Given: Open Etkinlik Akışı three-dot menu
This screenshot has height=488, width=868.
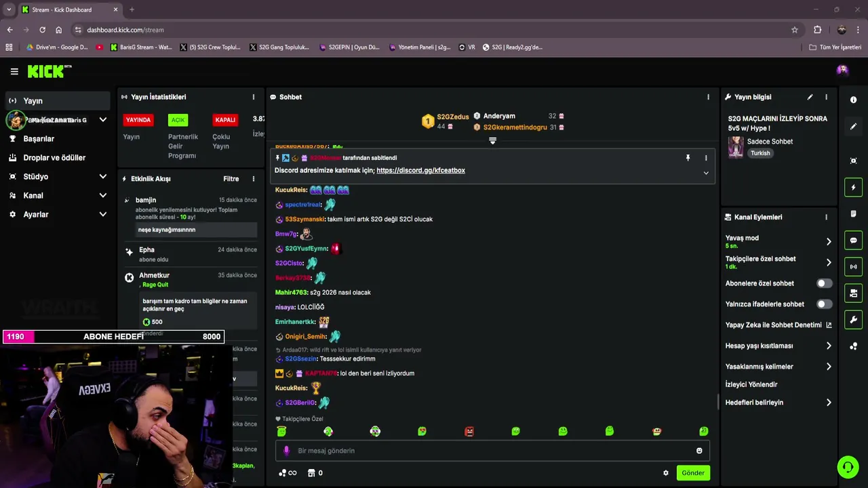Looking at the screenshot, I should (254, 179).
